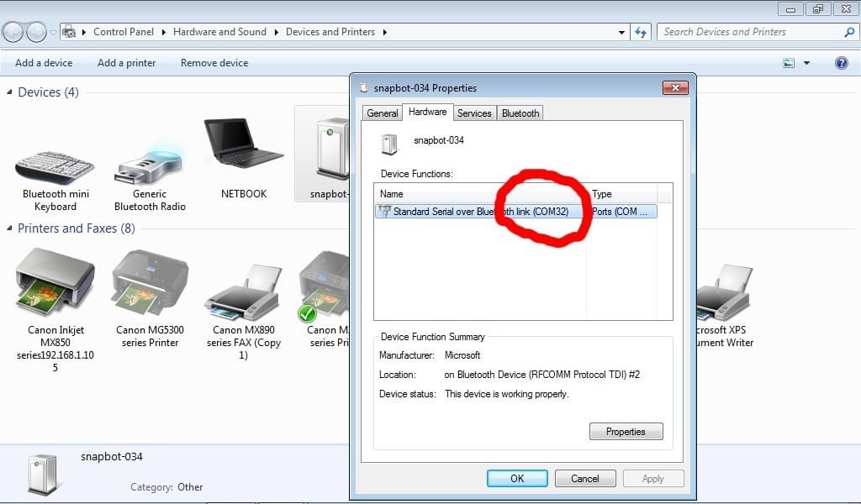Click the search magnifier icon
This screenshot has width=861, height=504.
pos(848,32)
